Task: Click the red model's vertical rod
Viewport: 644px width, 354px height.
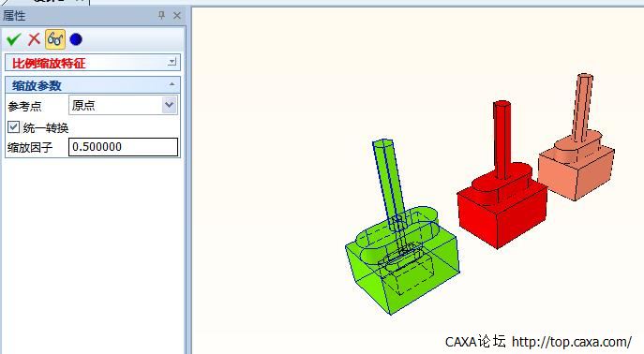Action: [502, 139]
